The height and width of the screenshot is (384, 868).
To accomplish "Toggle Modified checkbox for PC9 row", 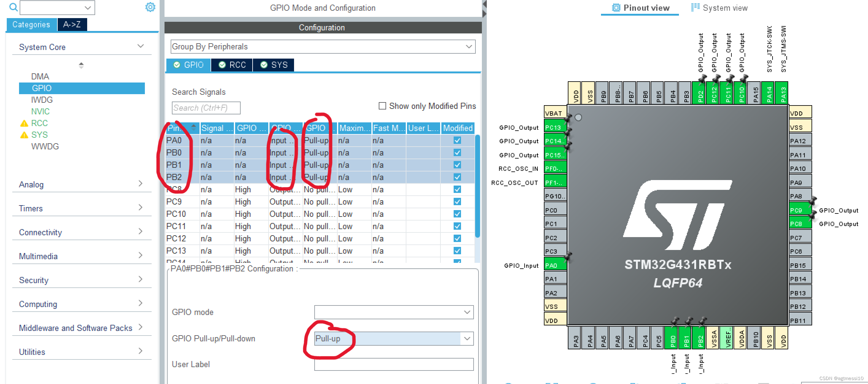I will point(457,202).
